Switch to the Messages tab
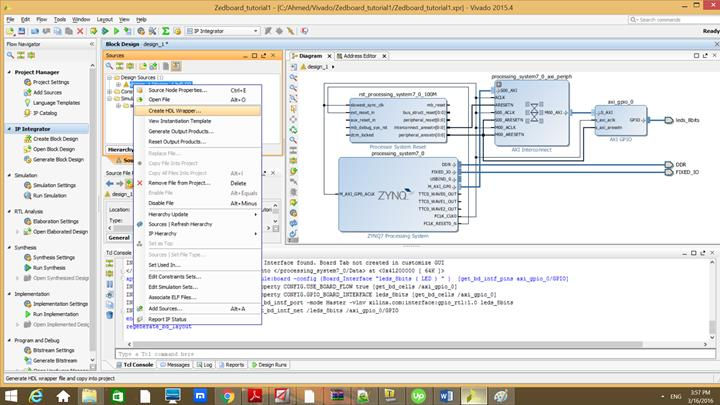The image size is (720, 405). [175, 365]
